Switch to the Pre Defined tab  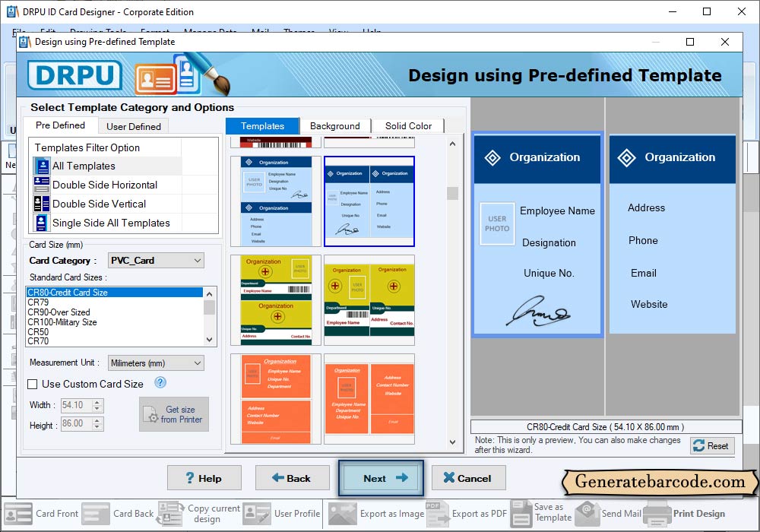coord(60,125)
